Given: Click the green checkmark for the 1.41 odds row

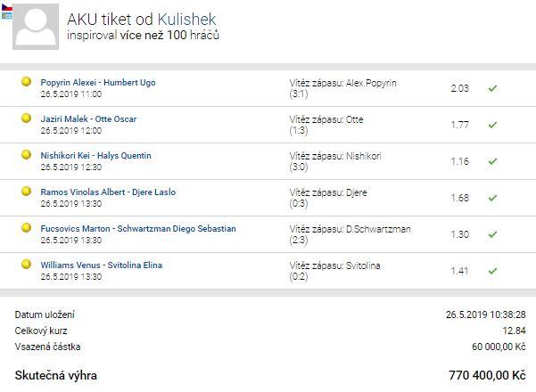Looking at the screenshot, I should click(492, 272).
